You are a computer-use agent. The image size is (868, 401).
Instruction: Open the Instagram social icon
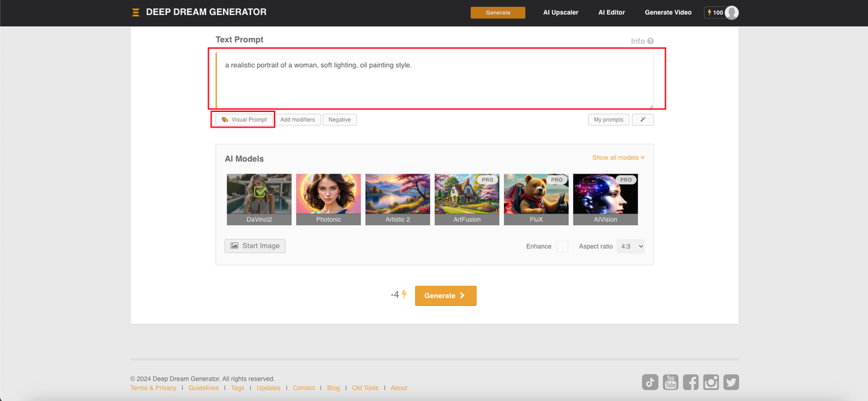point(711,382)
